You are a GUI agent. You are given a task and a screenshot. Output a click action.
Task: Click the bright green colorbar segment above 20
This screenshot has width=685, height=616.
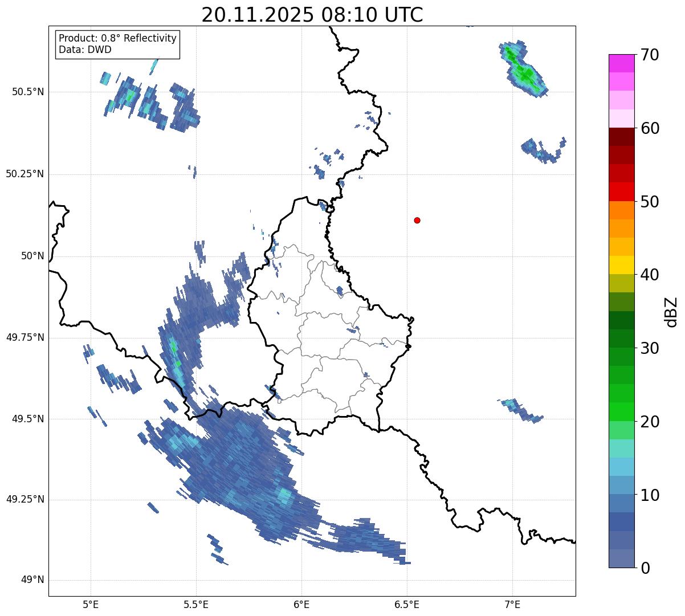click(621, 411)
